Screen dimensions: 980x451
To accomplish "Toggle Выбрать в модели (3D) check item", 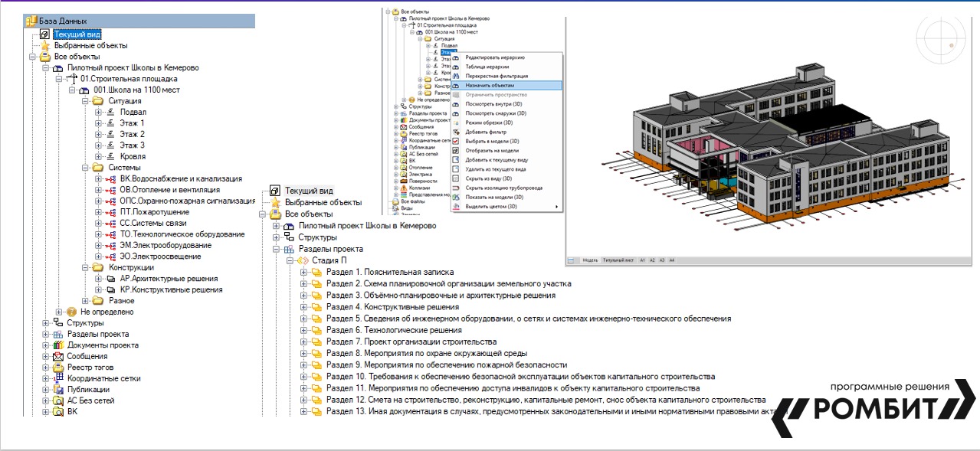I will [x=457, y=142].
